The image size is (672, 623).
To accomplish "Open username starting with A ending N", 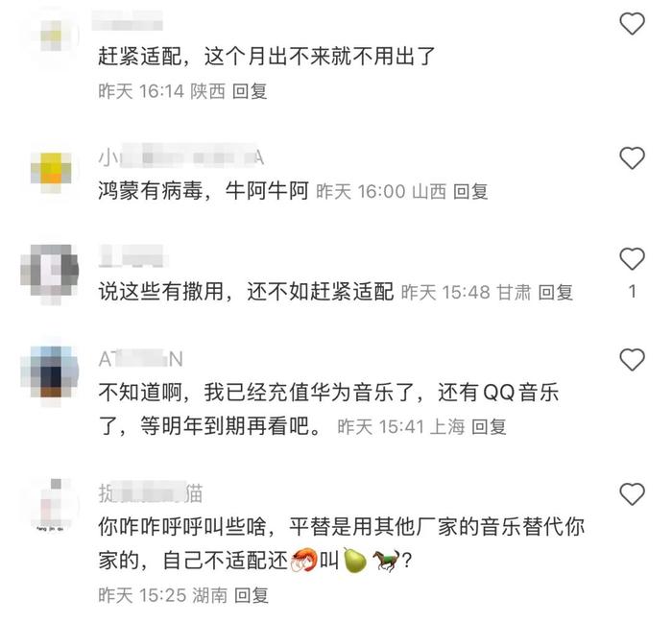I will (141, 359).
